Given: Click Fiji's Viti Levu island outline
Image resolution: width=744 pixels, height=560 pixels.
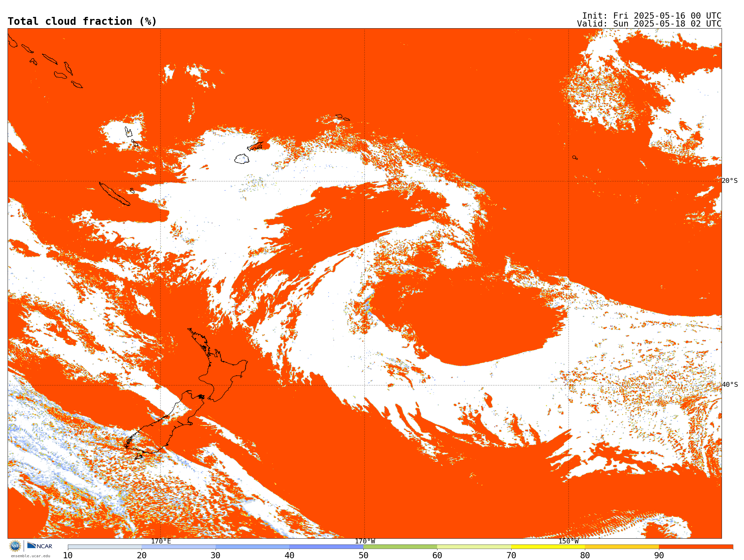Looking at the screenshot, I should click(x=242, y=159).
